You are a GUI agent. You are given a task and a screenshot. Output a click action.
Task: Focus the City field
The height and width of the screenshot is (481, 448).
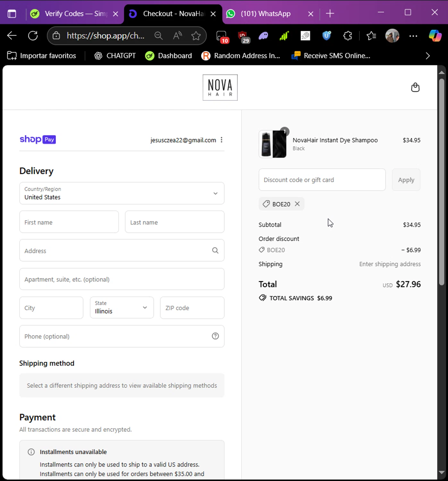pos(51,308)
